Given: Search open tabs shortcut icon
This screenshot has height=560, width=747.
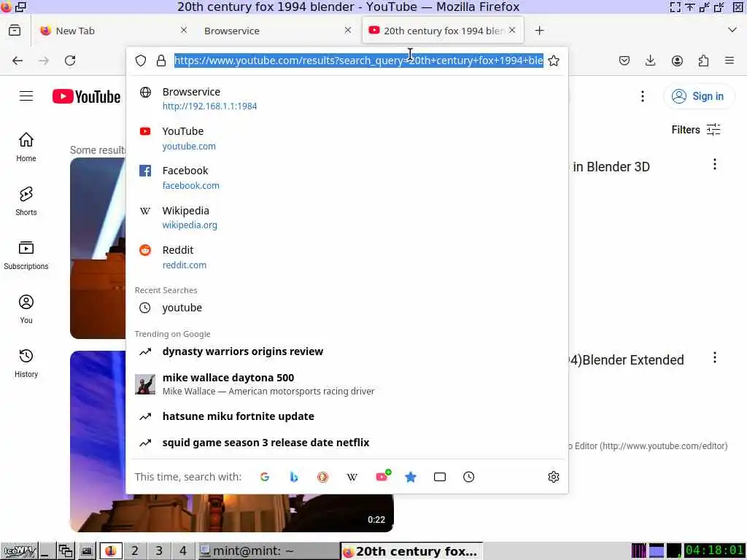Looking at the screenshot, I should (440, 477).
